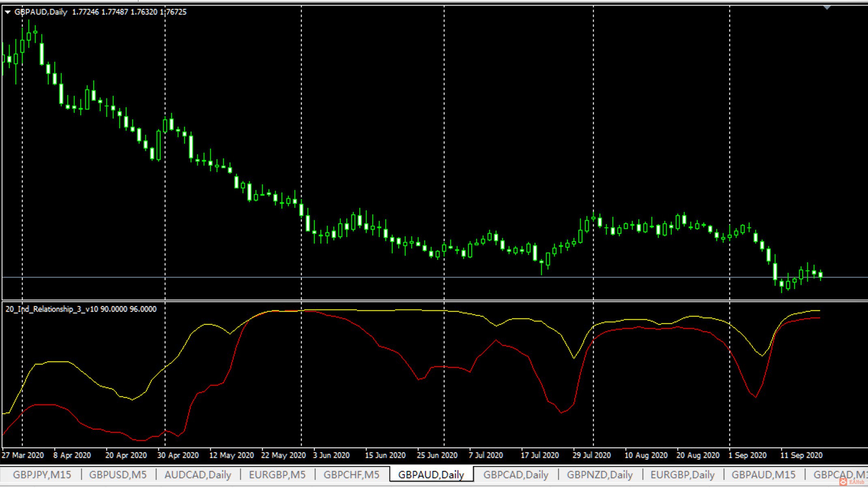Switch to the GBPJPY,M15 chart tab
The image size is (868, 488).
pyautogui.click(x=42, y=475)
